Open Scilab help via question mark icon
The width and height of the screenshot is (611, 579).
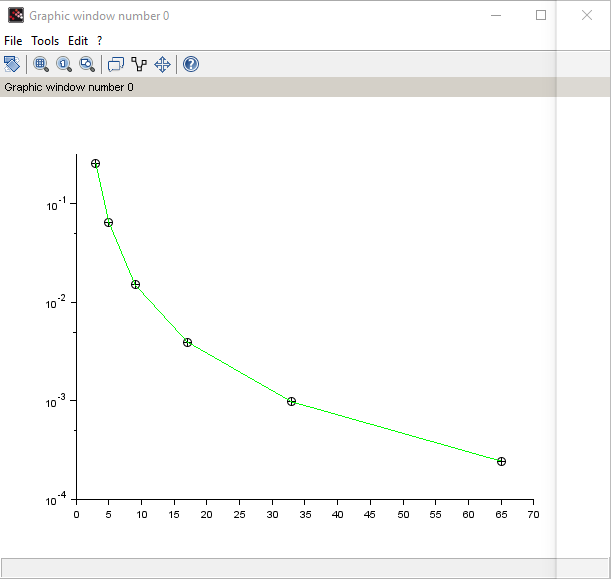click(191, 64)
